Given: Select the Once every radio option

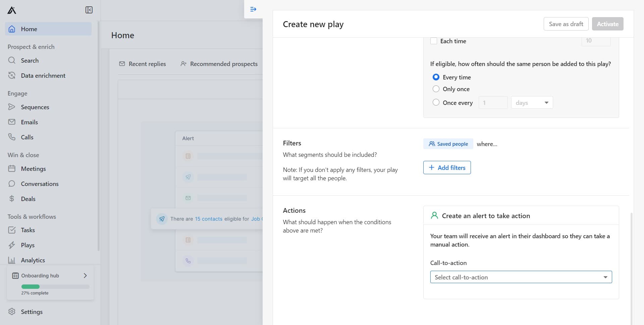Looking at the screenshot, I should 436,103.
